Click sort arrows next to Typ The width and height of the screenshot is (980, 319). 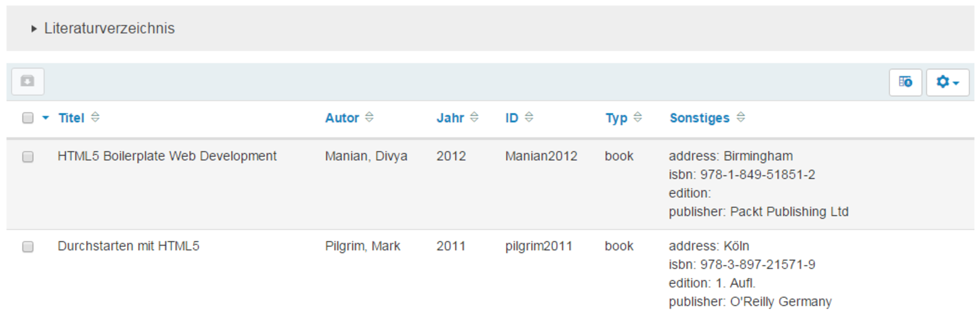(x=638, y=117)
